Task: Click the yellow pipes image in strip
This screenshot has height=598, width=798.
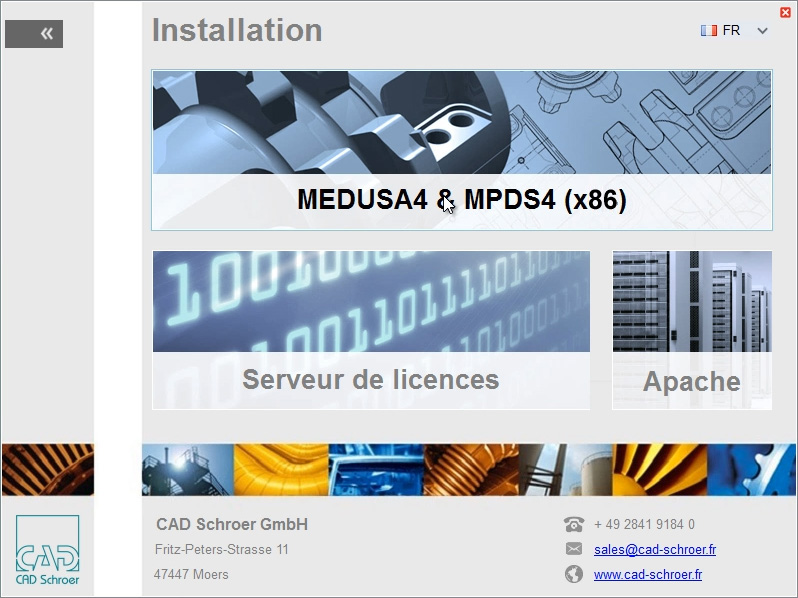Action: tap(281, 469)
